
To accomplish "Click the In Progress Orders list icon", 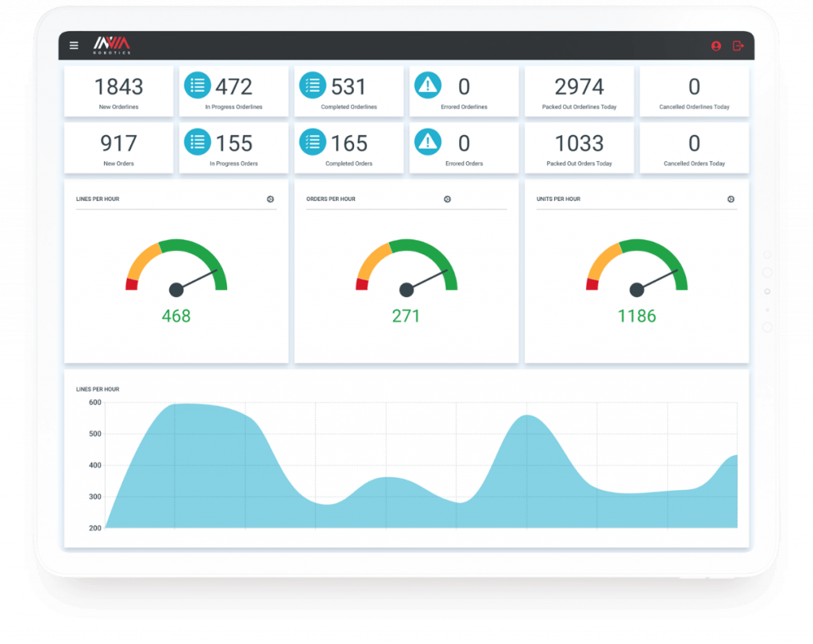I will 198,141.
